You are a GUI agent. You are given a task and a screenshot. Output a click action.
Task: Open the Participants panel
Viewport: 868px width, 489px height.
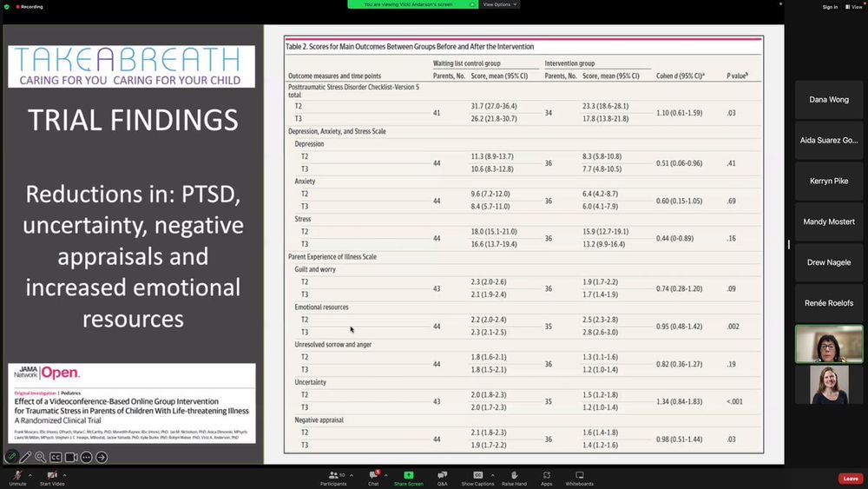click(x=333, y=478)
